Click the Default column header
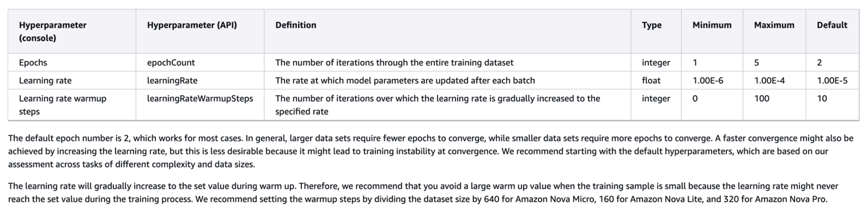This screenshot has height=223, width=868. [x=832, y=25]
